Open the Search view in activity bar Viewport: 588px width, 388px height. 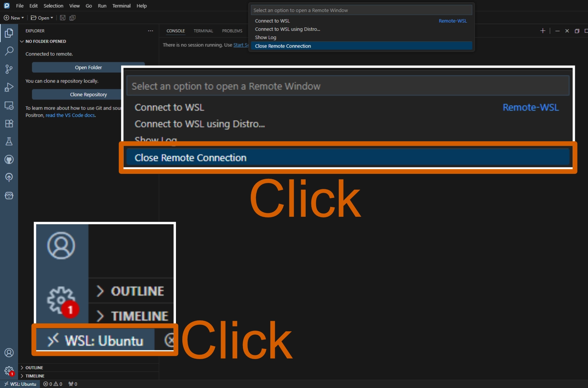coord(9,51)
